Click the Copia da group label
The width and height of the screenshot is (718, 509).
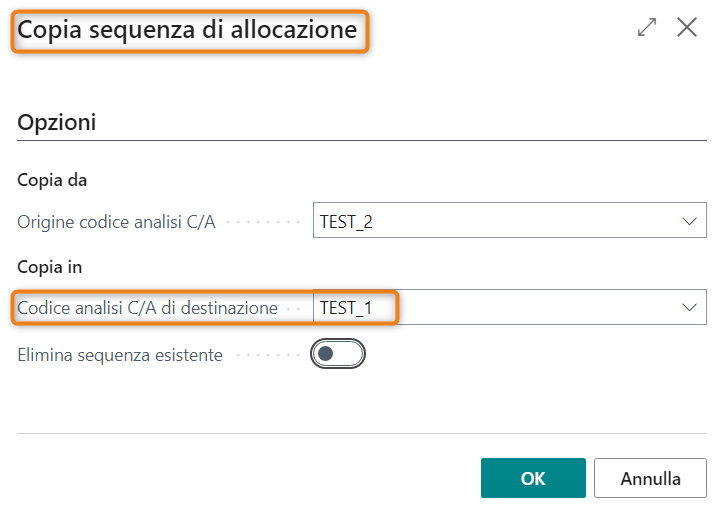click(x=52, y=181)
